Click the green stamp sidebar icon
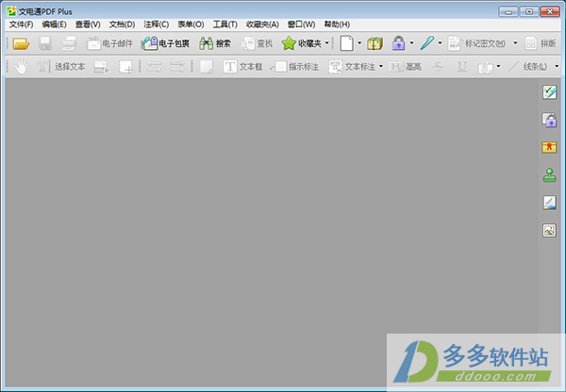566x392 pixels. [549, 175]
